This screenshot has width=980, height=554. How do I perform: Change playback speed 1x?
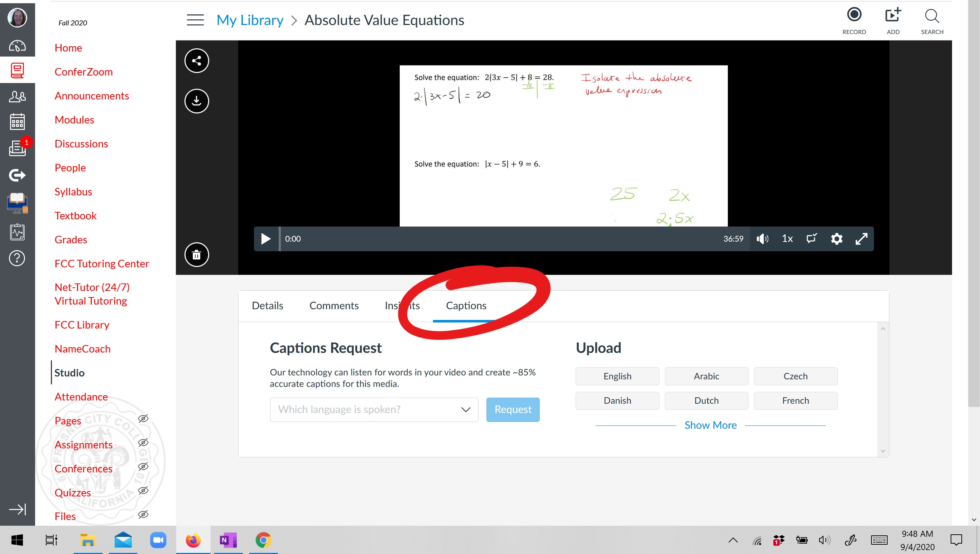click(787, 239)
